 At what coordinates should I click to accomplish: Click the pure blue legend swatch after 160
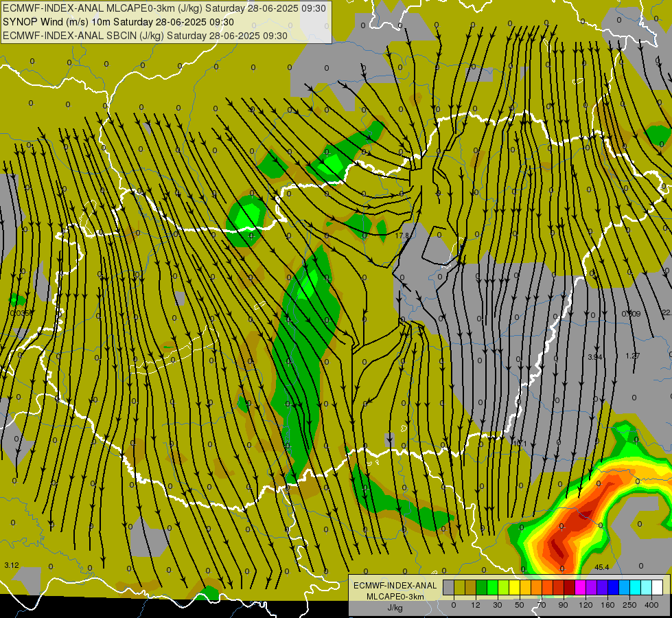point(613,588)
